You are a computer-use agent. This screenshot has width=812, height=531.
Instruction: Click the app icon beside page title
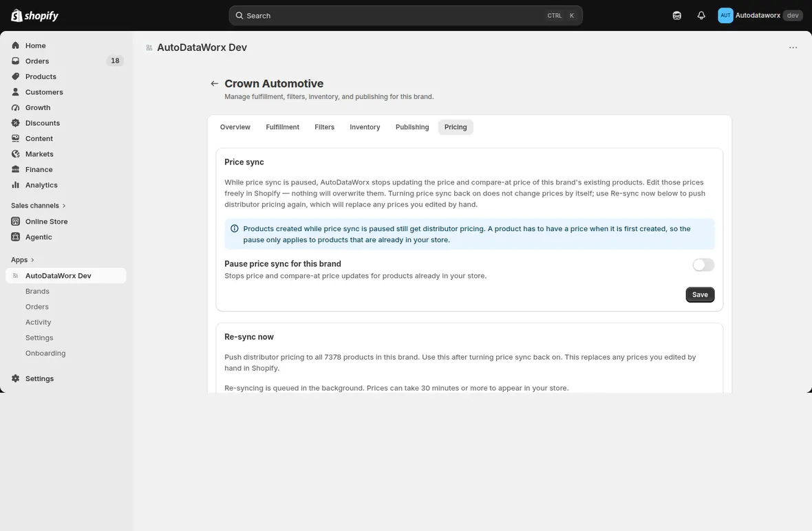point(149,47)
